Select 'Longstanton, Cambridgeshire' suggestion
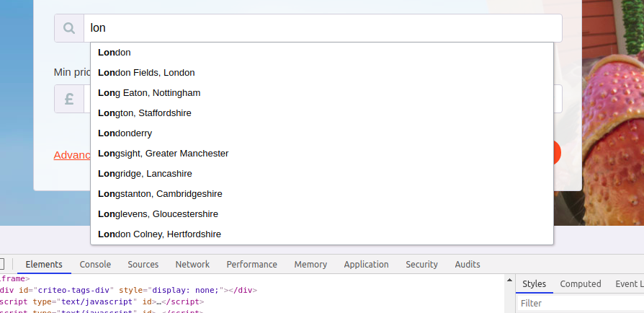This screenshot has width=644, height=313. coord(321,194)
